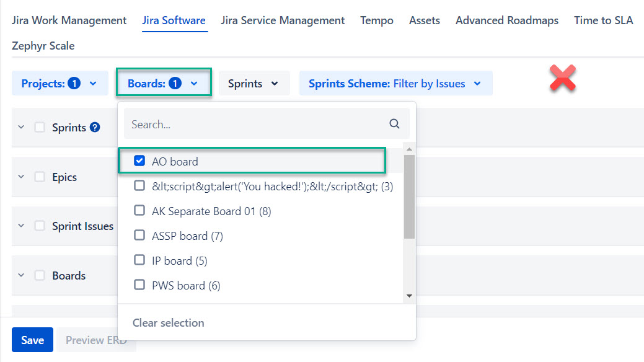Click Clear selection link

[x=168, y=322]
